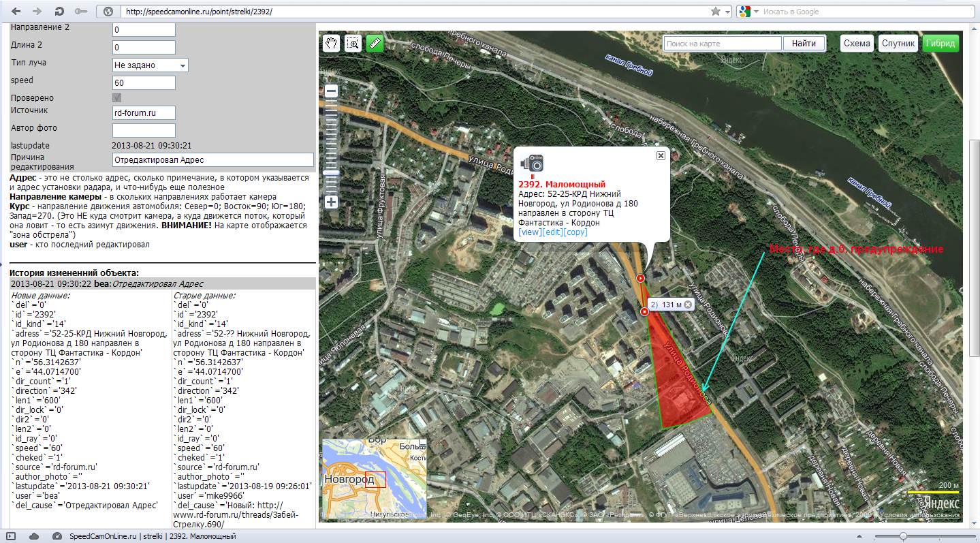Open the Google search engine dropdown
Image resolution: width=980 pixels, height=543 pixels.
746,12
